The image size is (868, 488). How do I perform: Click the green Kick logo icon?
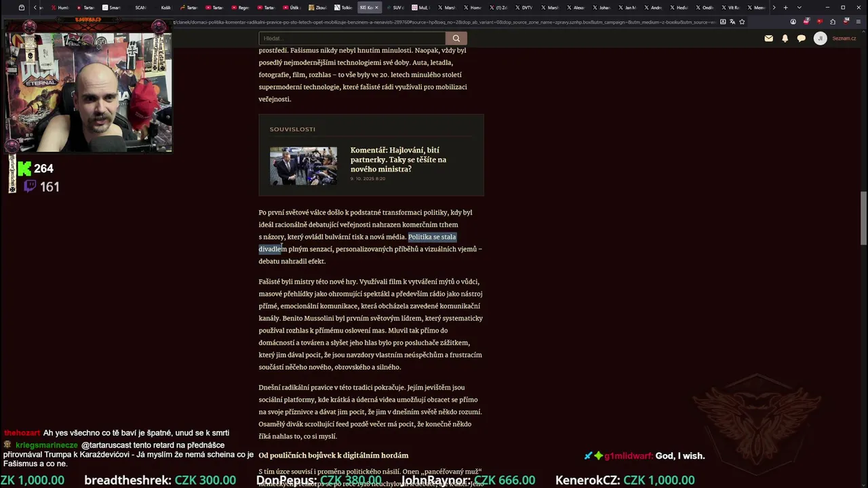click(x=25, y=168)
